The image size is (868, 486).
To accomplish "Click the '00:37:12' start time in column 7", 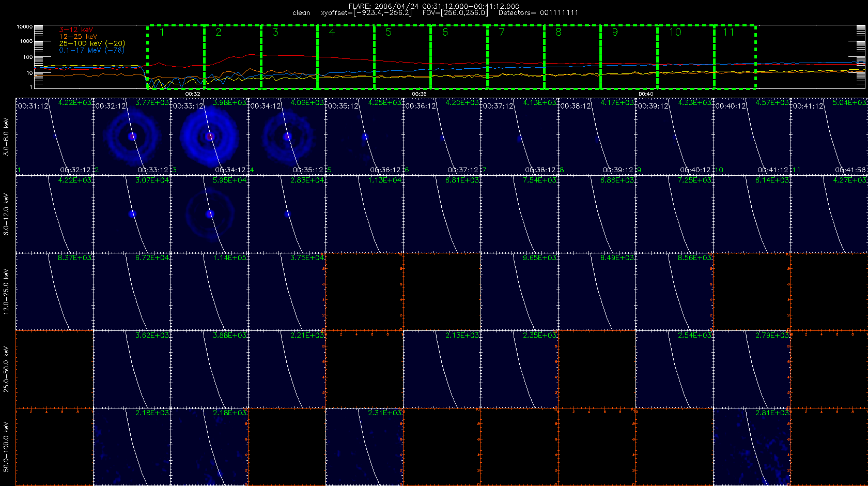I will coord(498,106).
